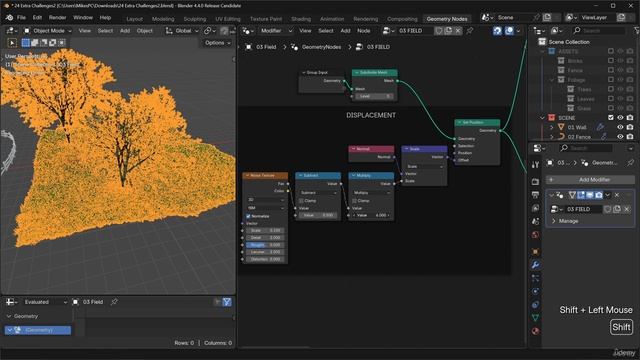Image resolution: width=640 pixels, height=360 pixels.
Task: Open the outliner filter funnel
Action: pyautogui.click(x=637, y=31)
